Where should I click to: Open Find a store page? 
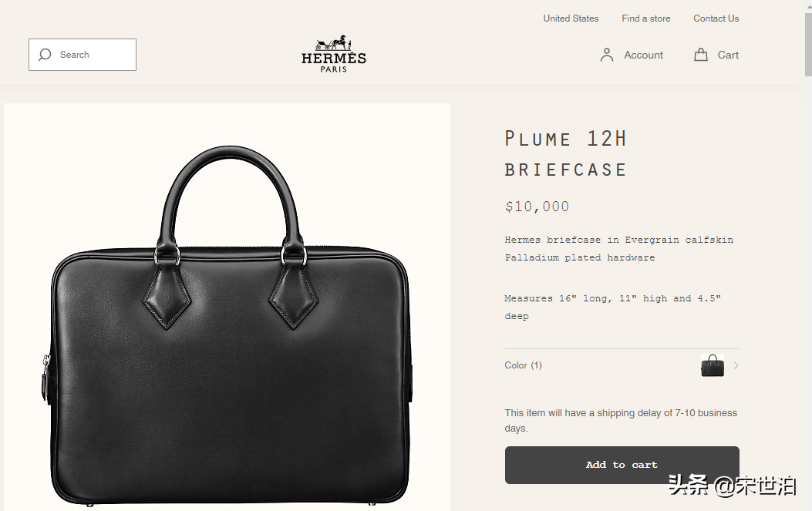click(x=645, y=18)
